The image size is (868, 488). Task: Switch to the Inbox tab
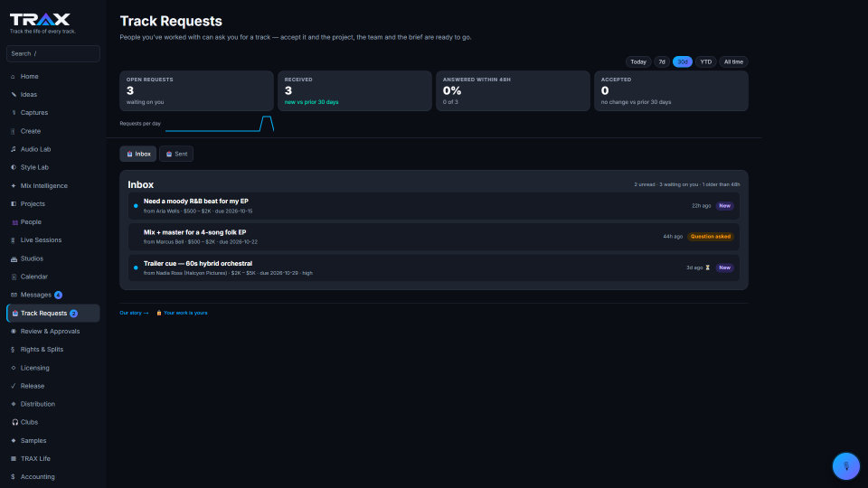tap(137, 154)
